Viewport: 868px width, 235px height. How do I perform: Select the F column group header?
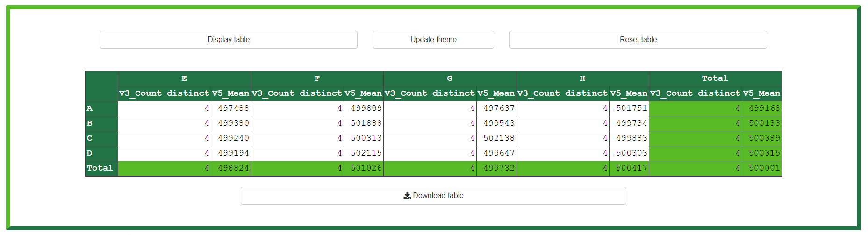[317, 78]
